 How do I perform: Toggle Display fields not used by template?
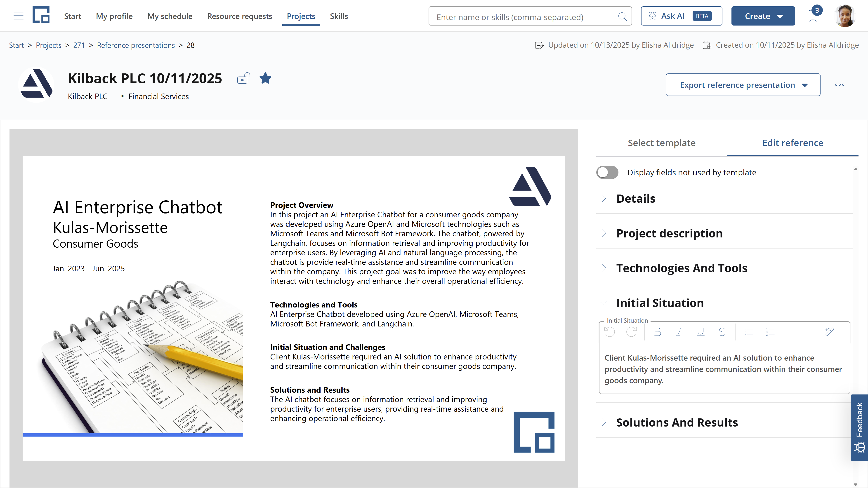607,172
